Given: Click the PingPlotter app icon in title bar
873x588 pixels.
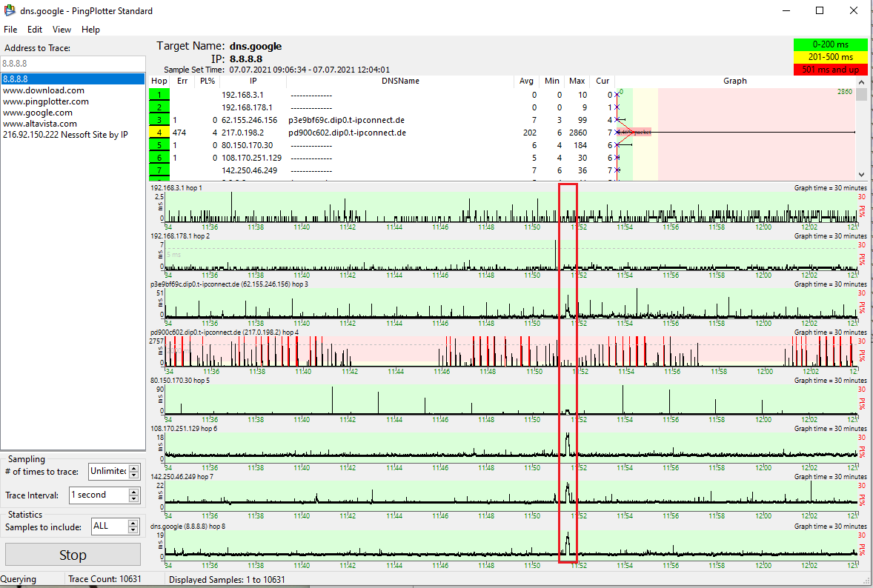Looking at the screenshot, I should pyautogui.click(x=10, y=10).
